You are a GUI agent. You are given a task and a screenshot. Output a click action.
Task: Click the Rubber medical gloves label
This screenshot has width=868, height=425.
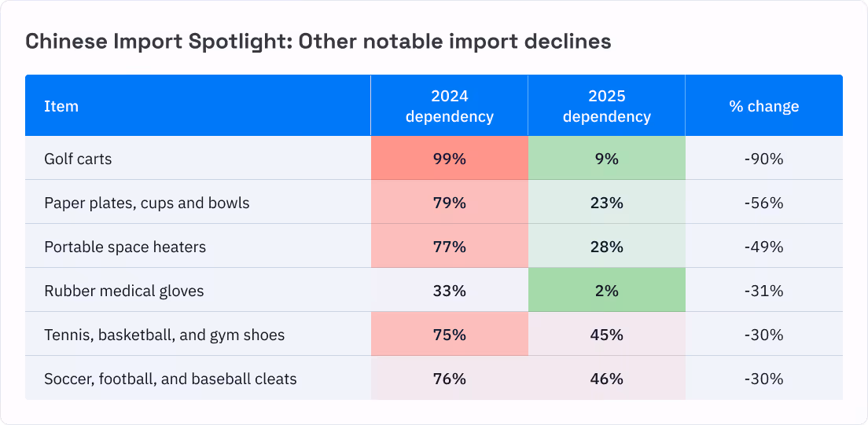(x=124, y=291)
